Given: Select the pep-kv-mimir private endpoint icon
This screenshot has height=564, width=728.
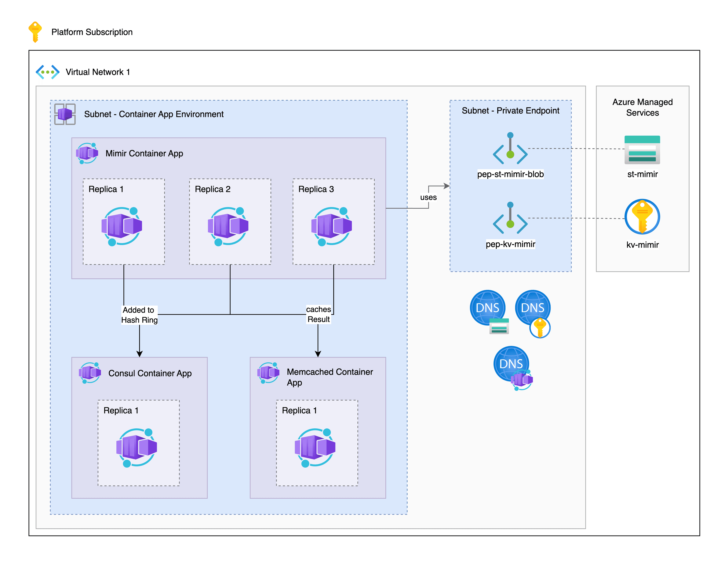Looking at the screenshot, I should (x=510, y=218).
